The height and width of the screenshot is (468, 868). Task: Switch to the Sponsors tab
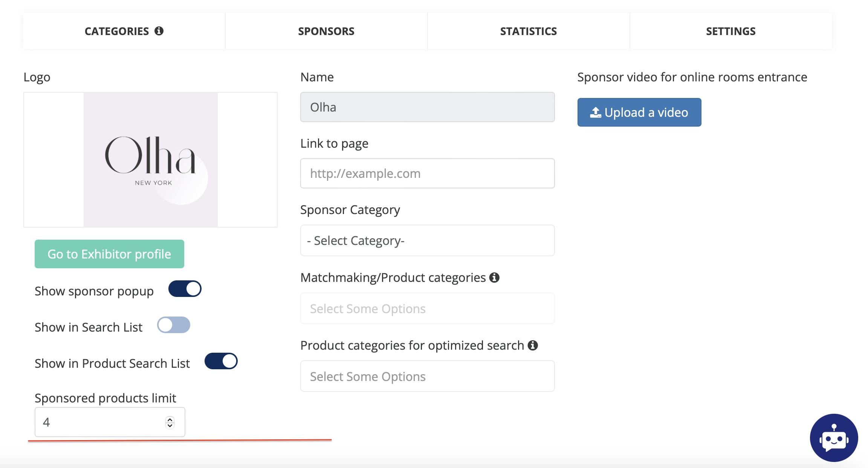[326, 31]
